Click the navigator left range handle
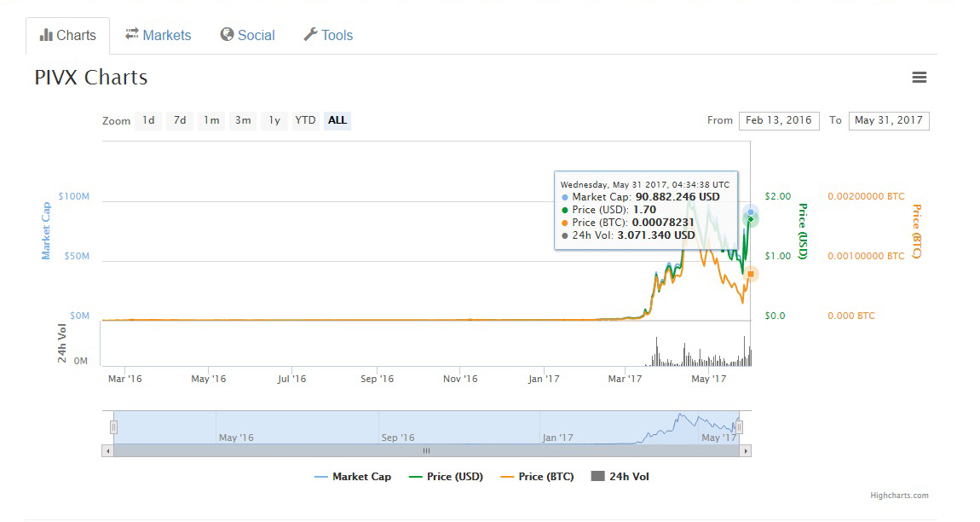This screenshot has height=522, width=980. click(x=113, y=427)
